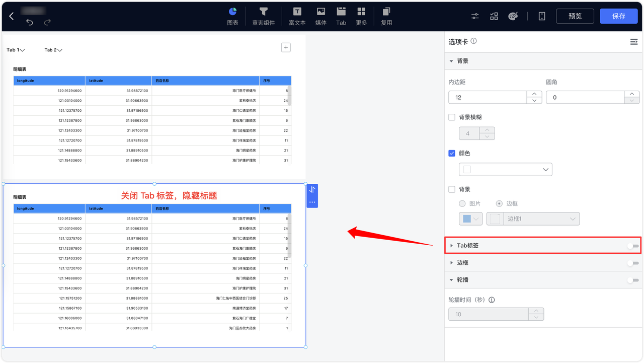Screen dimensions: 644x363
Task: Toggle the Tab标签 switch
Action: click(x=633, y=246)
